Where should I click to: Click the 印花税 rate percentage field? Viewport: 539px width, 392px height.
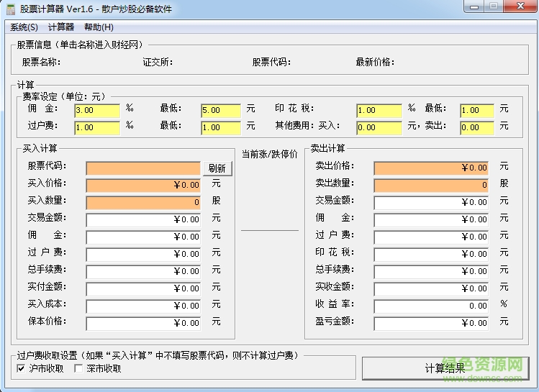[379, 110]
